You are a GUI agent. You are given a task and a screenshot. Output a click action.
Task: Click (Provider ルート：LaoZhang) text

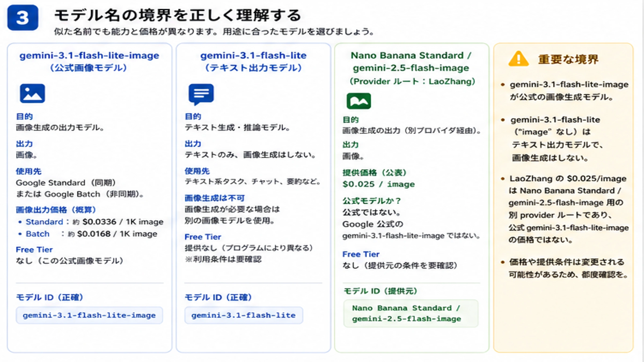pyautogui.click(x=412, y=81)
